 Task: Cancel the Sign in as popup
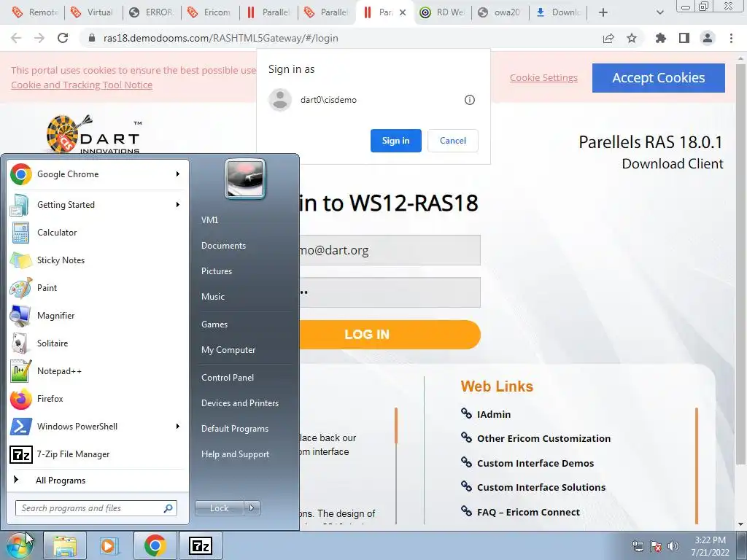(x=452, y=141)
